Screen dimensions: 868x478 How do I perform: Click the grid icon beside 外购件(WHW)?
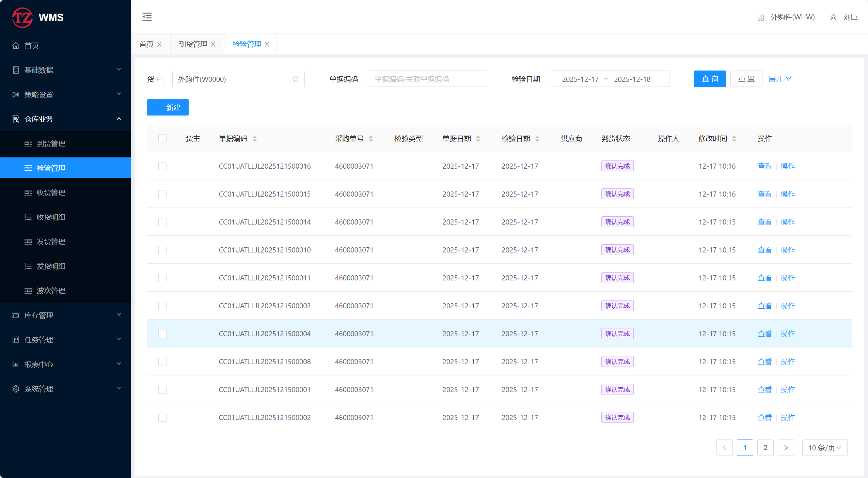pos(760,18)
